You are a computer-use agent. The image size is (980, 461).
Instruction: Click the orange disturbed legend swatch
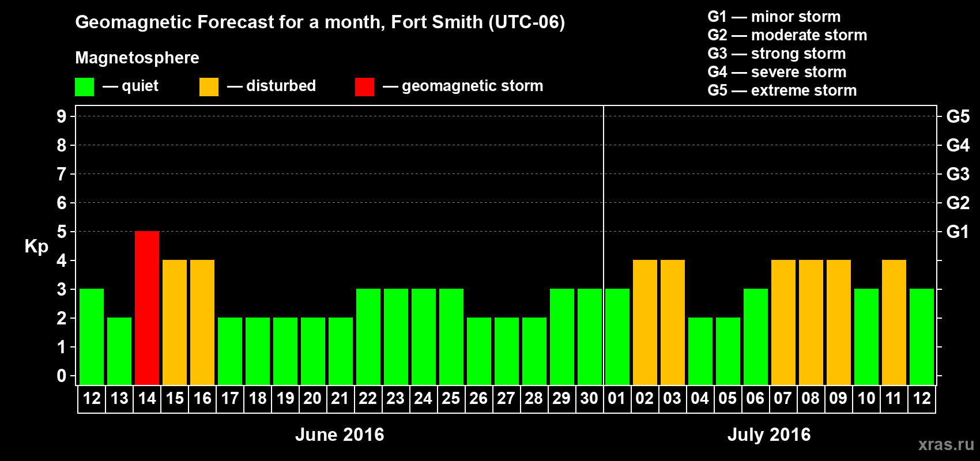click(209, 87)
